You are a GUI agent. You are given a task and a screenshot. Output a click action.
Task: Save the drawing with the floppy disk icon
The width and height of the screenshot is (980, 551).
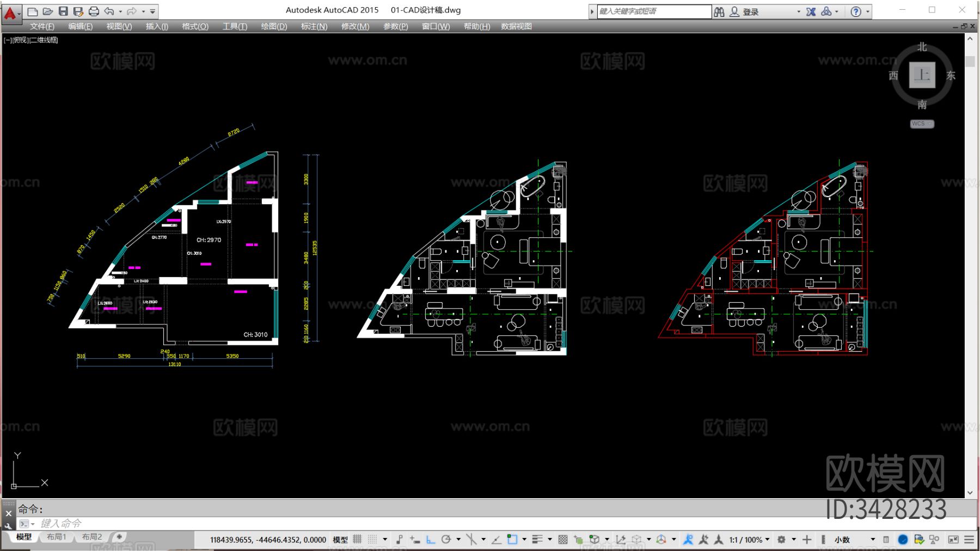[63, 11]
